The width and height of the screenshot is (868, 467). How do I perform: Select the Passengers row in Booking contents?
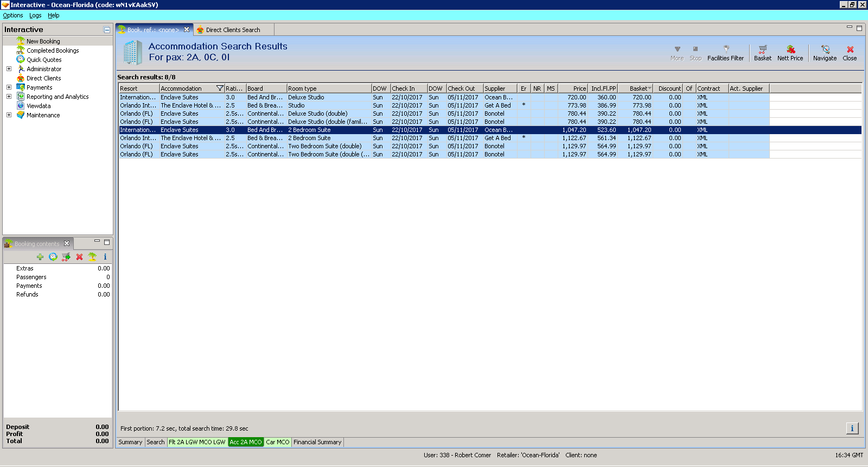[x=58, y=277]
